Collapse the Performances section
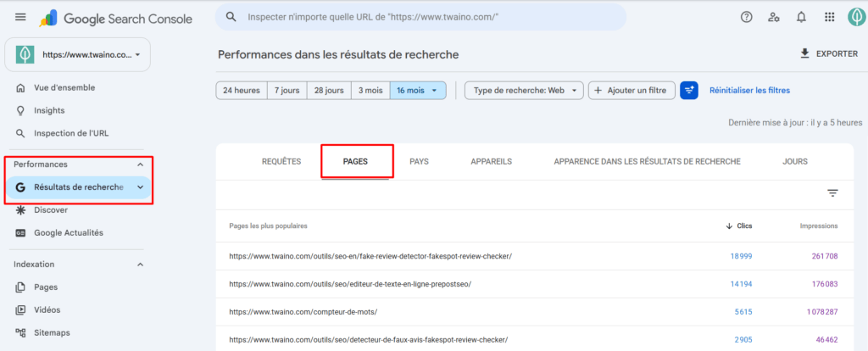 click(x=140, y=164)
